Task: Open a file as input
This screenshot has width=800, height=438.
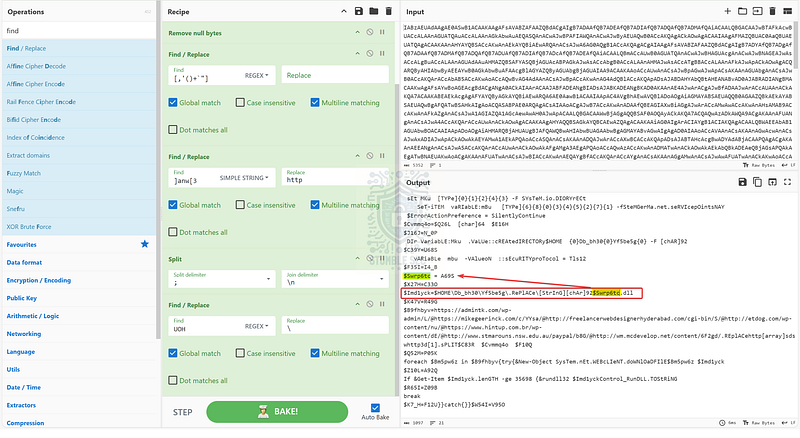Action: [x=757, y=11]
